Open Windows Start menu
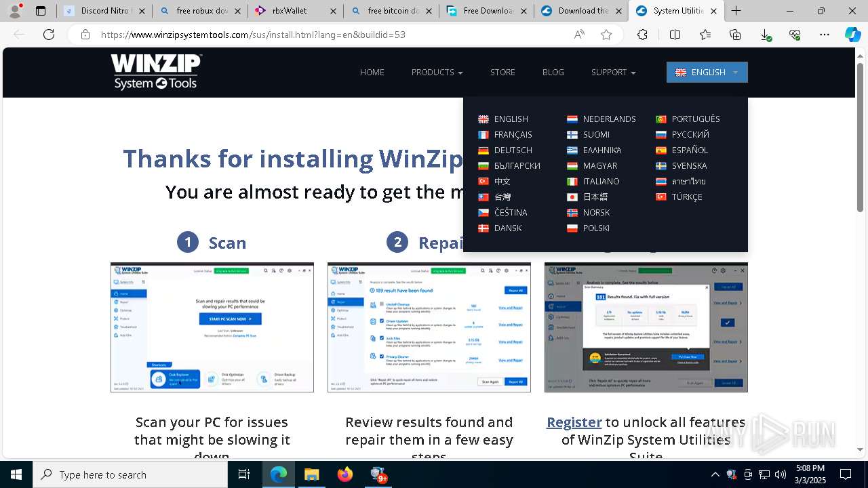868x488 pixels. [x=16, y=474]
